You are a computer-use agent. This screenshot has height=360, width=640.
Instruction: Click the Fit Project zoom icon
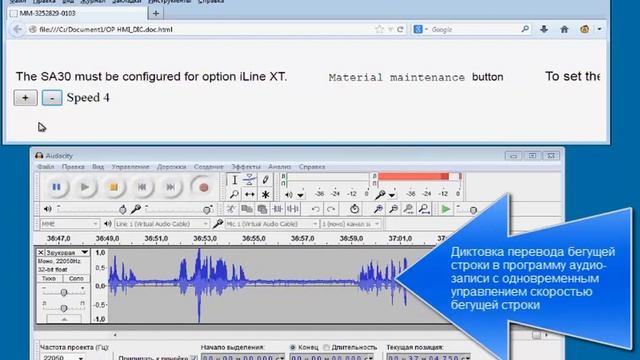point(424,209)
